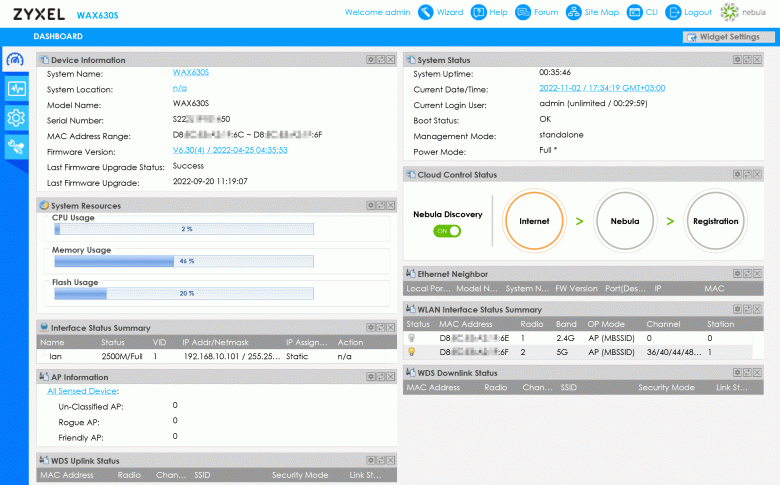The width and height of the screenshot is (780, 485).
Task: Click the Nebula logo icon
Action: click(x=730, y=12)
